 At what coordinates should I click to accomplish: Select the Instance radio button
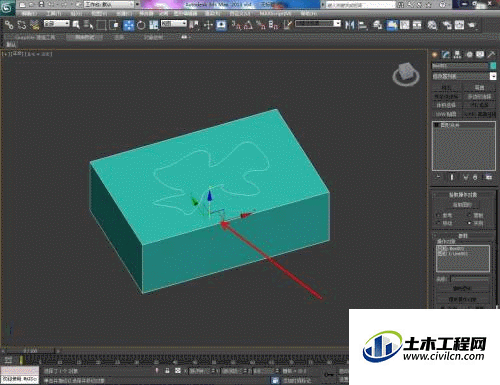pos(470,223)
